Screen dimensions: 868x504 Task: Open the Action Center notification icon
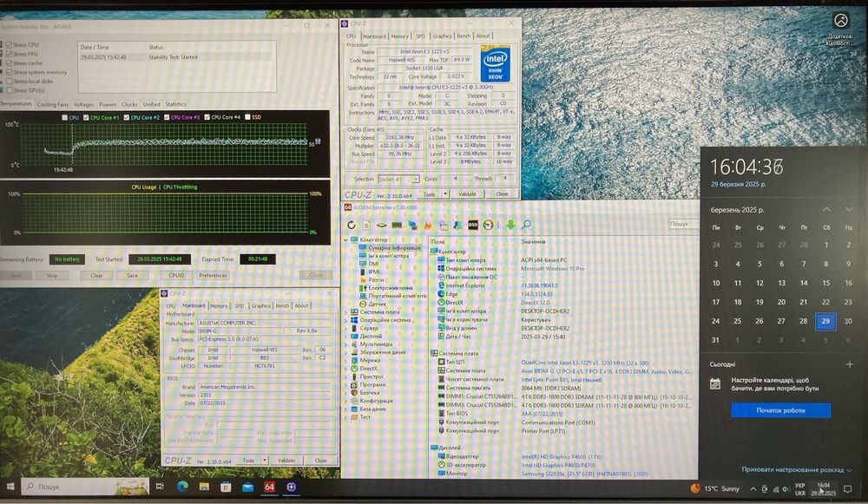tap(847, 488)
